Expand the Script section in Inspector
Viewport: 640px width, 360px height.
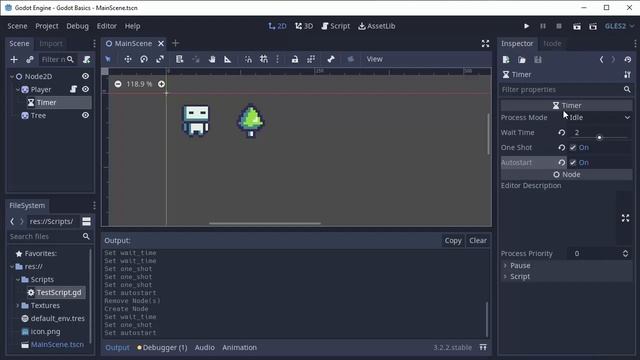tap(567, 277)
